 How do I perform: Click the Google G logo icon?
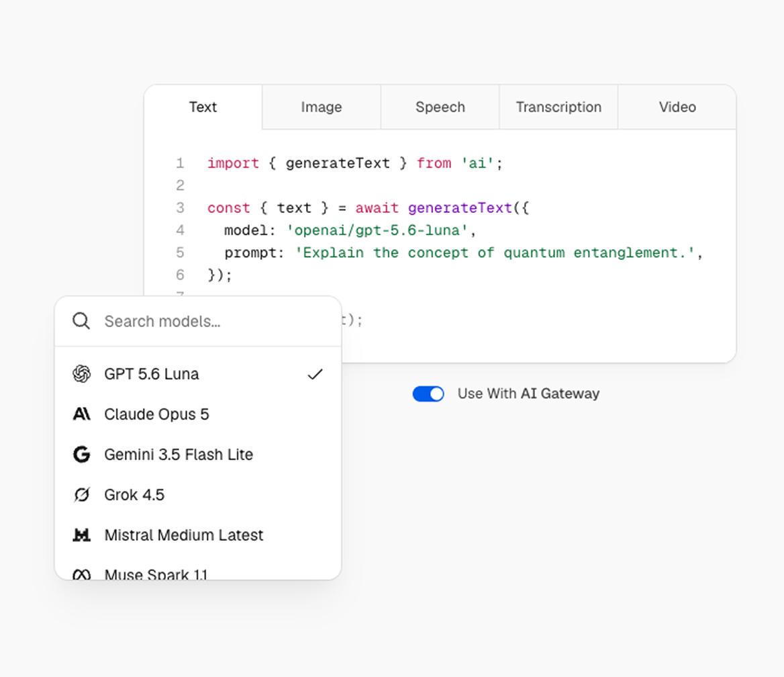81,454
